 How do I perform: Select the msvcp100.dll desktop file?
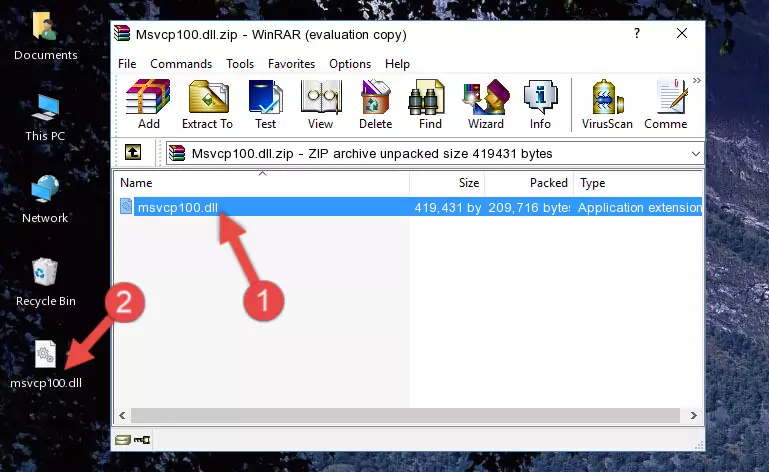[46, 365]
